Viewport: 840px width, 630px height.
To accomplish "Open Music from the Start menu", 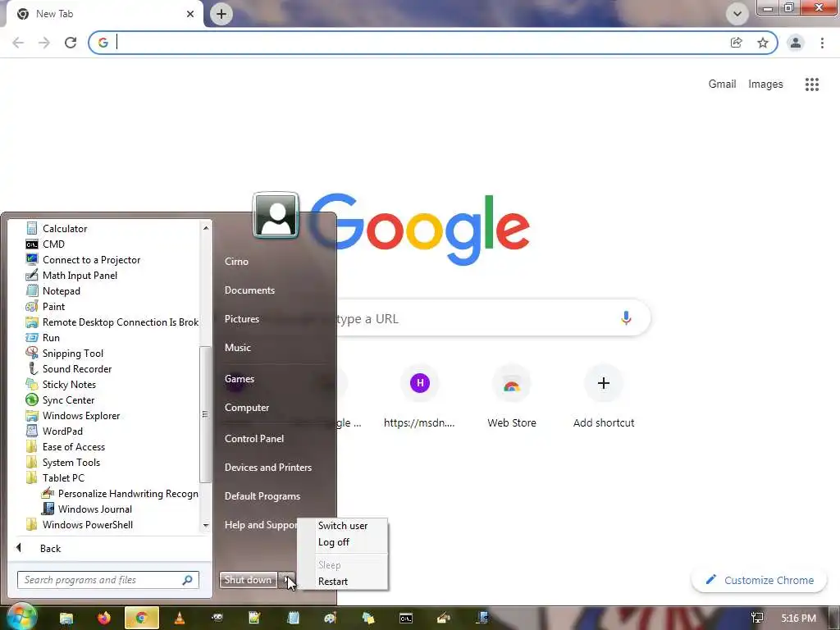I will pos(237,348).
